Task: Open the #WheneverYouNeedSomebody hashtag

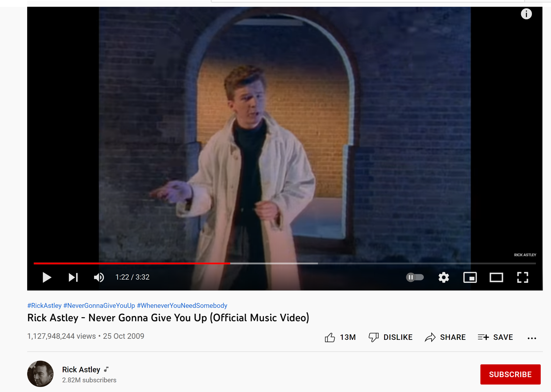Action: click(x=182, y=305)
